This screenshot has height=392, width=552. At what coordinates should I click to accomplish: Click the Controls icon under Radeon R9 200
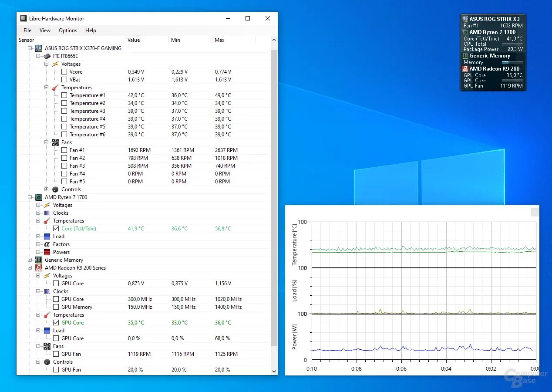pyautogui.click(x=47, y=362)
